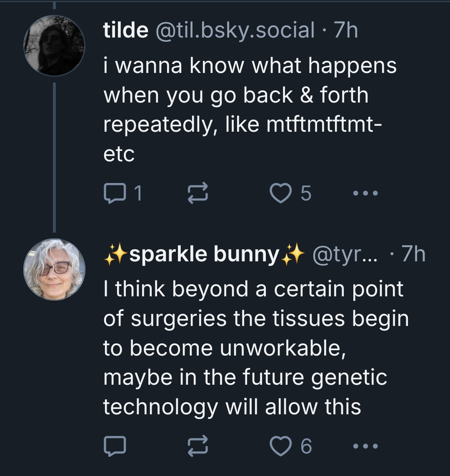Click the like count 5 on tilde's post
Viewport: 450px width, 476px height.
pyautogui.click(x=306, y=194)
